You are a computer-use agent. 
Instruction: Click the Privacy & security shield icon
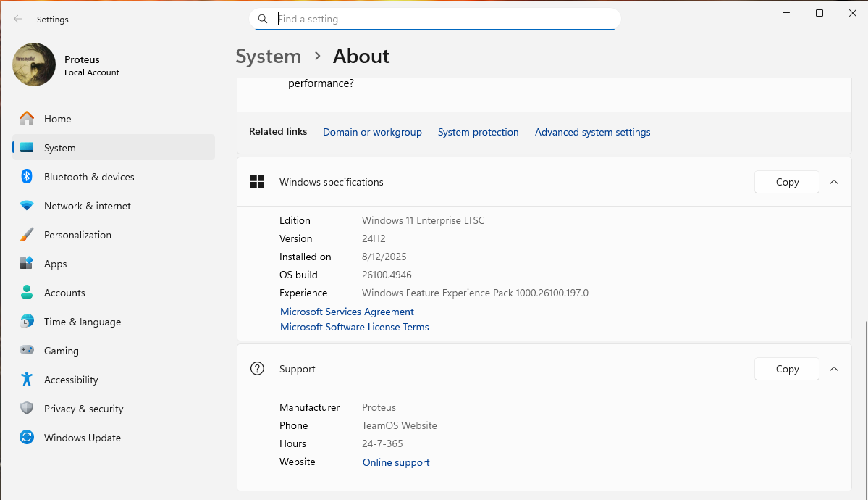pyautogui.click(x=27, y=408)
